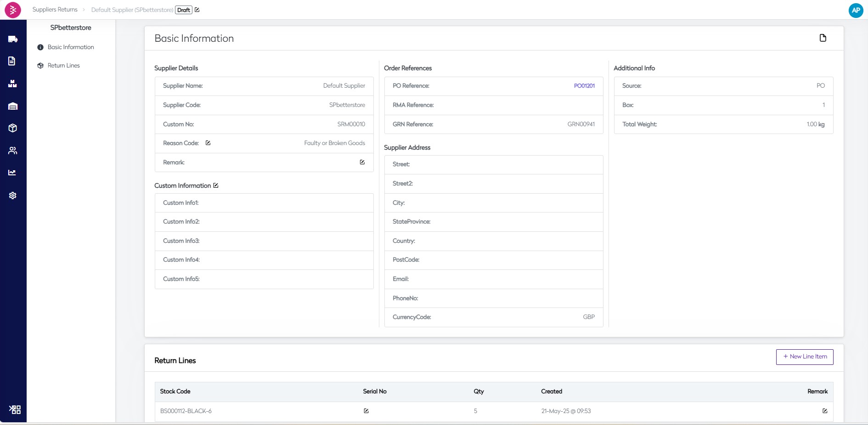Open settings gear in sidebar
This screenshot has width=868, height=425.
click(13, 196)
